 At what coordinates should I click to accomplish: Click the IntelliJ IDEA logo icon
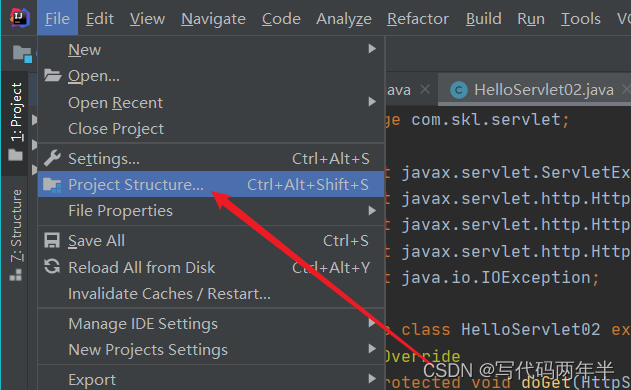click(20, 18)
